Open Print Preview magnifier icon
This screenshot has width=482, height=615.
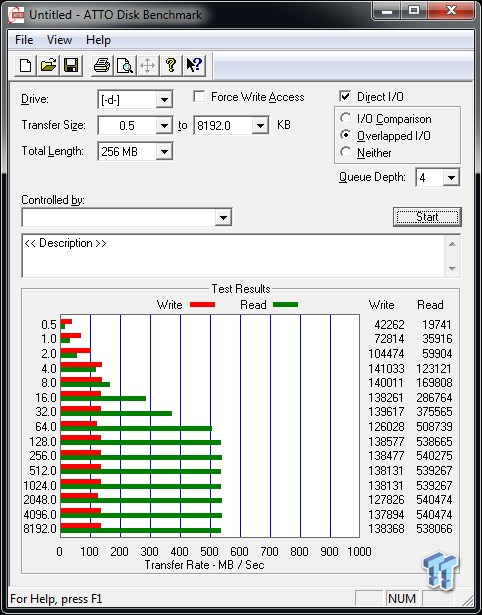coord(125,65)
